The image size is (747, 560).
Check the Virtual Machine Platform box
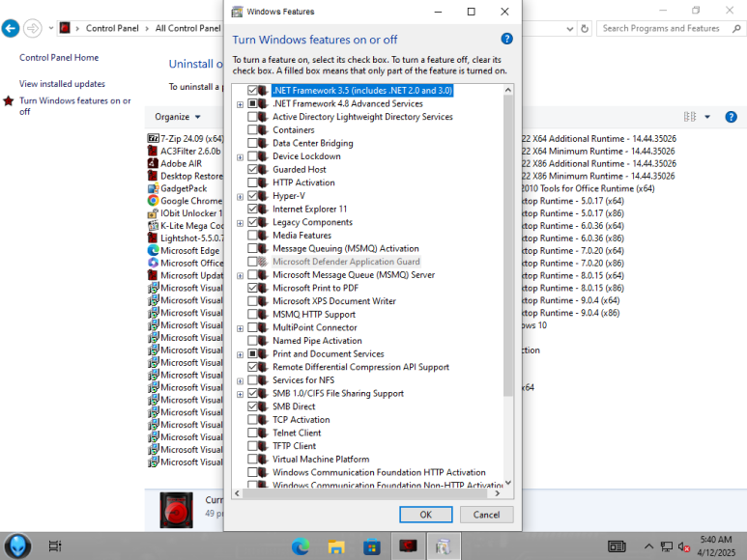tap(252, 460)
